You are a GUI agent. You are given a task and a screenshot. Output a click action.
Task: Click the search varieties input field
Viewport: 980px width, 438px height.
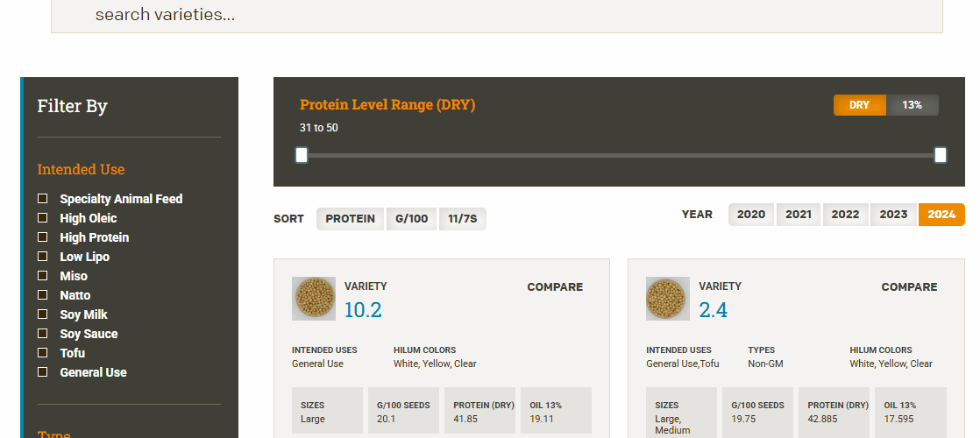click(x=496, y=15)
